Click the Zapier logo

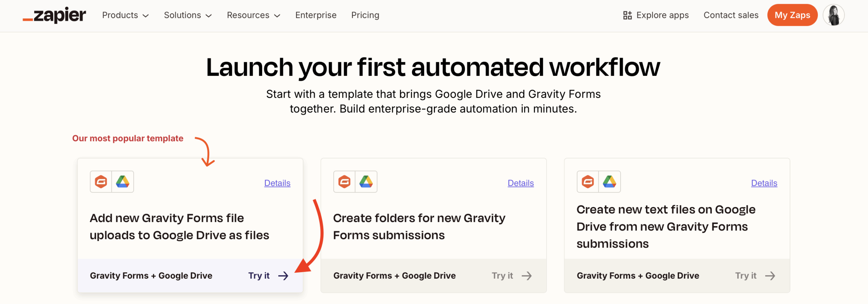(54, 15)
